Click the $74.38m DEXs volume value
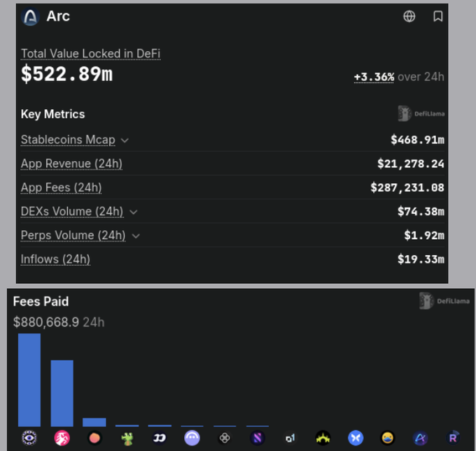Viewport: 476px width, 451px height. [x=421, y=211]
